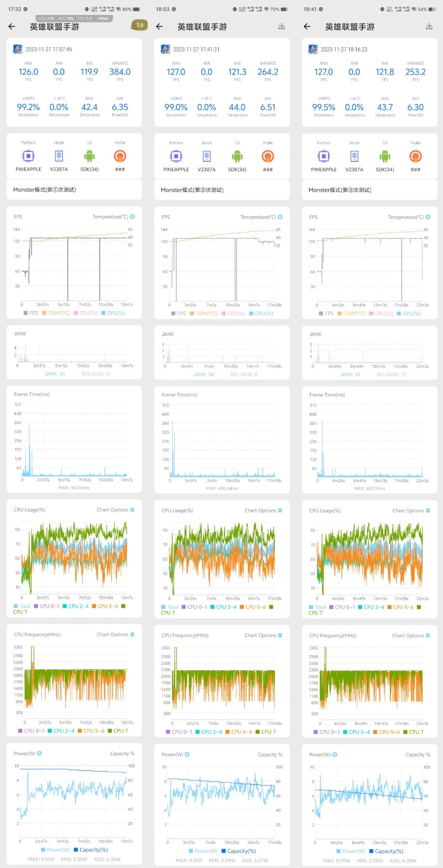Screen dimensions: 443x868
Task: Tap Power(W) switch icon in 第②次测试 power chart
Action: pyautogui.click(x=187, y=754)
